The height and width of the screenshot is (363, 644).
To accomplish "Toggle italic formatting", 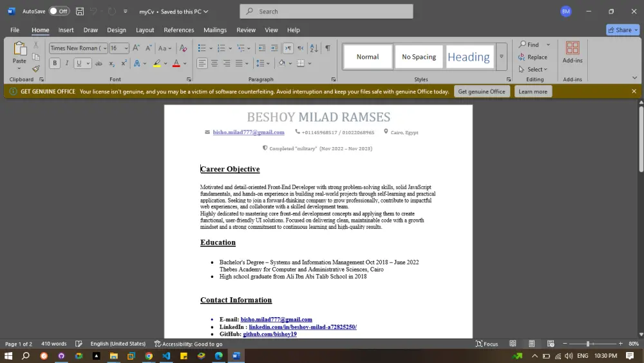I will tap(66, 63).
